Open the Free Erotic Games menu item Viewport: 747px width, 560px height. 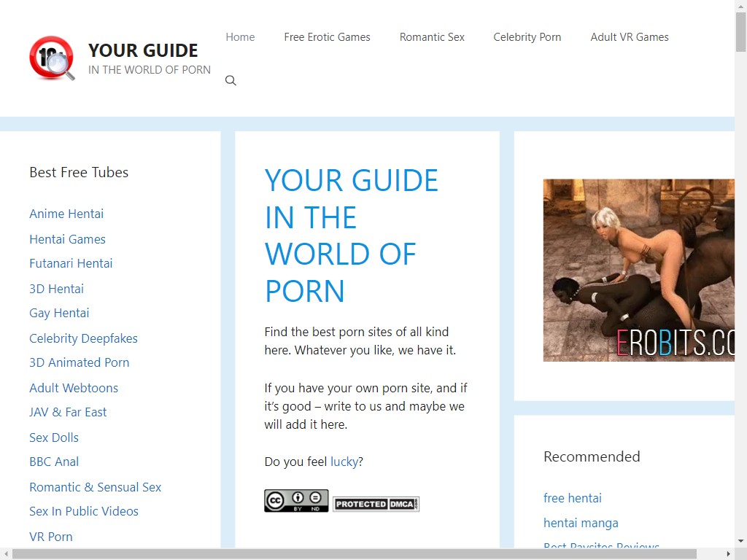[x=327, y=37]
